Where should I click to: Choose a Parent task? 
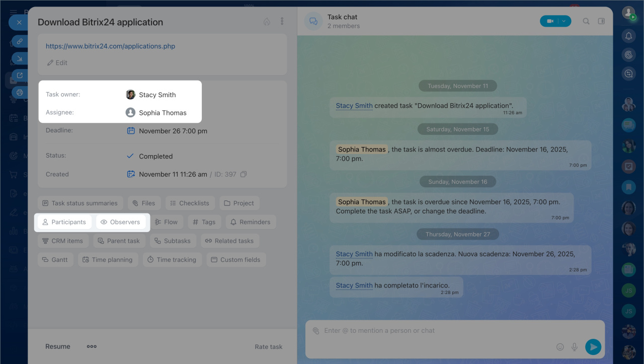tap(119, 241)
